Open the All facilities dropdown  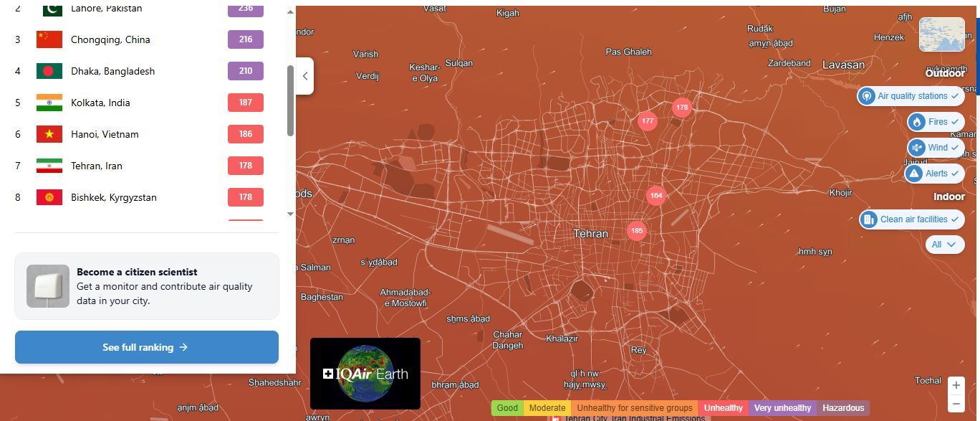point(944,245)
